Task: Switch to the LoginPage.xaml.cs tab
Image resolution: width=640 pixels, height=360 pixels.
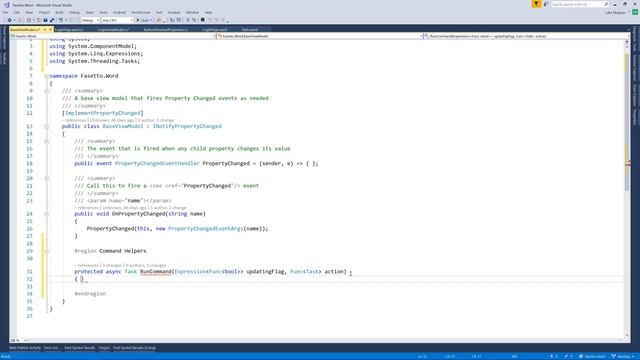Action: 69,29
